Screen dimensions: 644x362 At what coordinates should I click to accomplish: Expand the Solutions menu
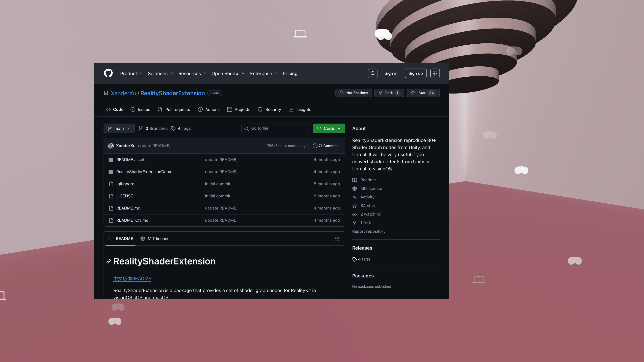160,73
